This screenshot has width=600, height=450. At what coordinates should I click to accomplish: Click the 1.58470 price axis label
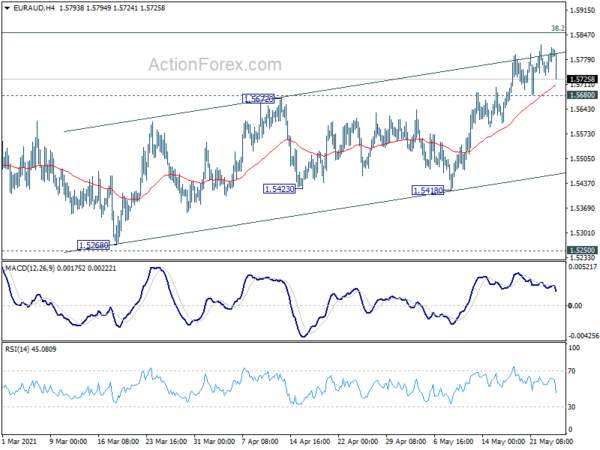point(582,35)
